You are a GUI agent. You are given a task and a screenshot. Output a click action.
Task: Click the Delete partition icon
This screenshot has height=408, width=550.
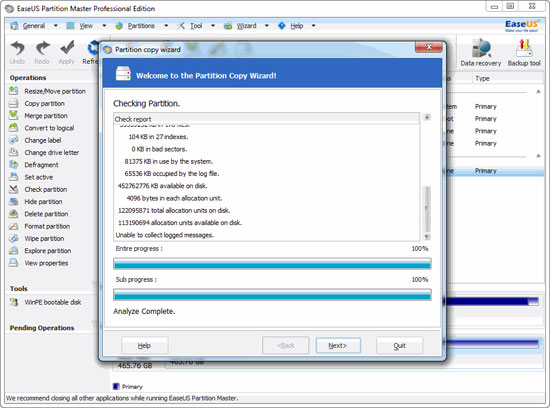14,214
